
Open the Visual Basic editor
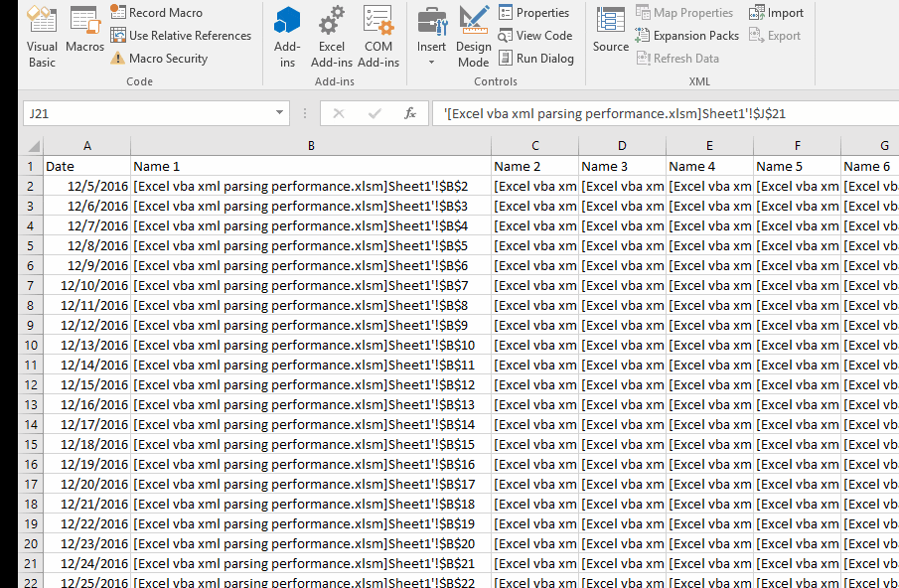tap(42, 37)
